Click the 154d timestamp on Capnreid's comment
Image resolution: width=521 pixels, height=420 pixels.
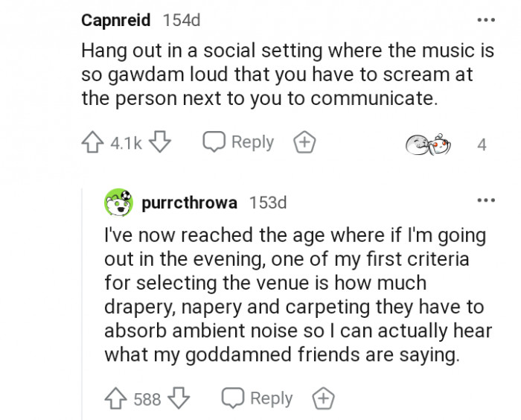182,21
